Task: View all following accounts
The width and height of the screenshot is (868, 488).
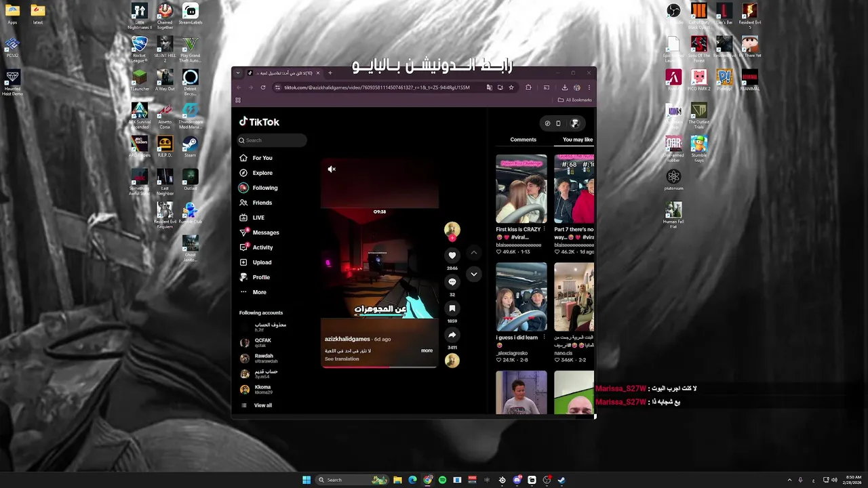Action: [262, 405]
